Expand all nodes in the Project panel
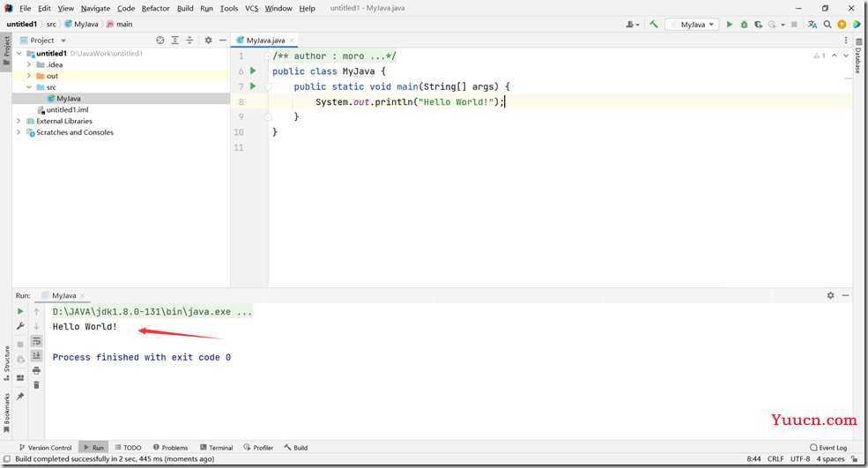Screen dimensions: 868x468 pyautogui.click(x=175, y=41)
